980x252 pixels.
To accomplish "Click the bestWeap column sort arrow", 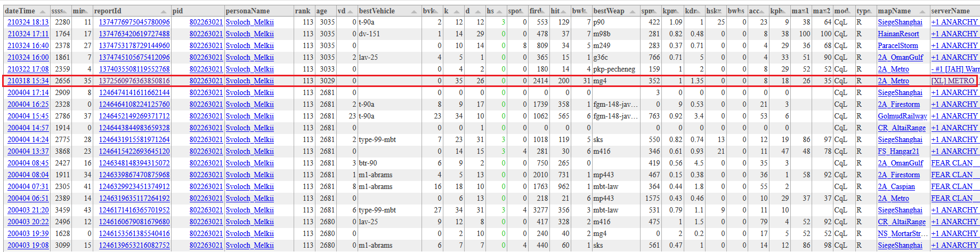I will coord(632,11).
